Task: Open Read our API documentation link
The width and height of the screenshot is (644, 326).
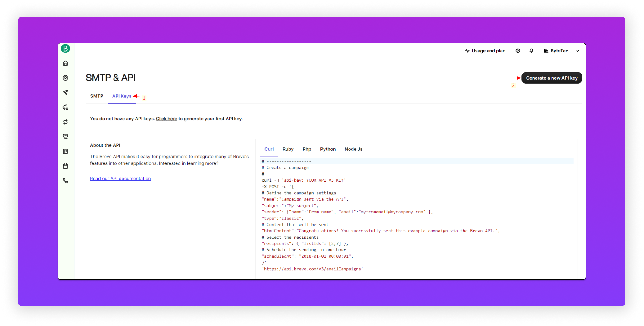Action: pyautogui.click(x=120, y=179)
